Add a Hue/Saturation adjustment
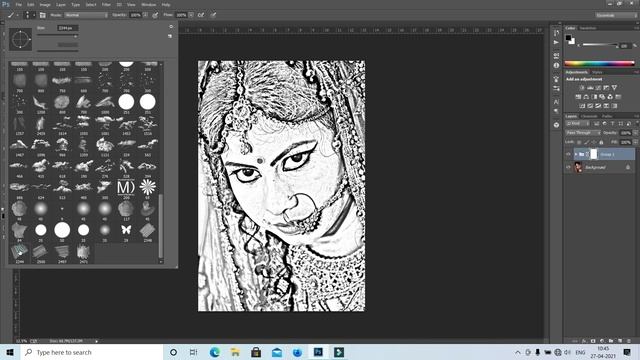Image resolution: width=640 pixels, height=360 pixels. click(x=578, y=97)
